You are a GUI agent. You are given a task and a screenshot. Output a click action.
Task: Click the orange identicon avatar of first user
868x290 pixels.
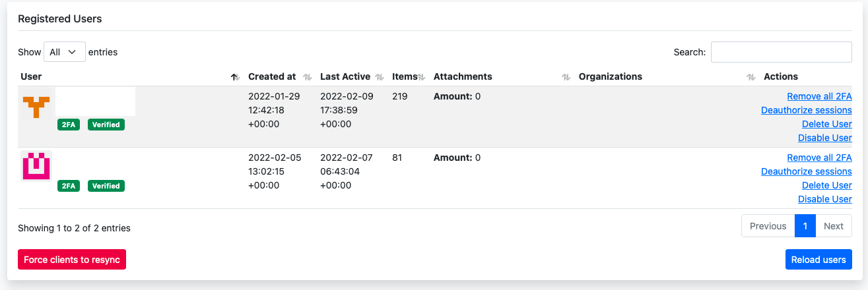(36, 105)
